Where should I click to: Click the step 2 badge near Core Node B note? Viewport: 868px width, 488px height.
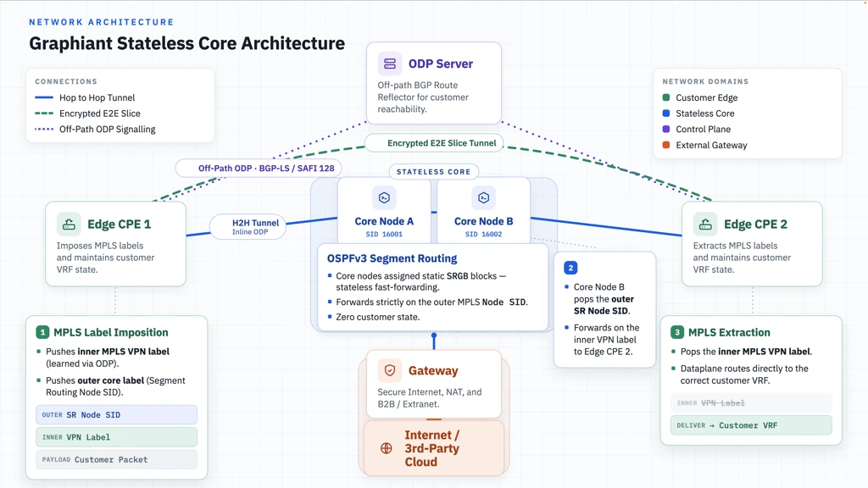(570, 268)
